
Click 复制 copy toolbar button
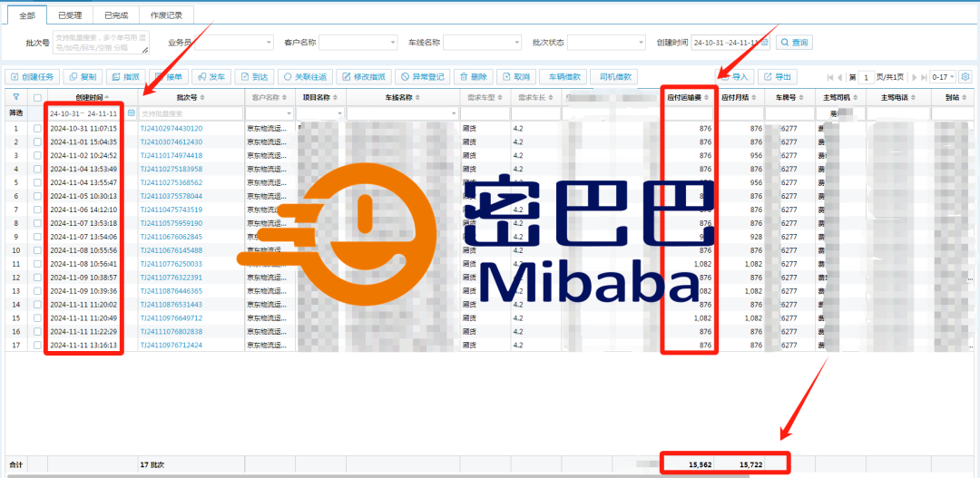pos(83,77)
